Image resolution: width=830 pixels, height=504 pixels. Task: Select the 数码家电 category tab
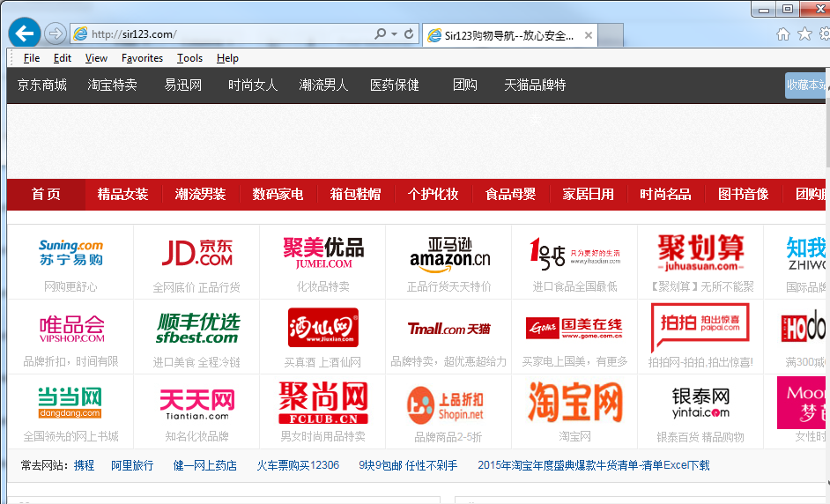click(x=278, y=195)
